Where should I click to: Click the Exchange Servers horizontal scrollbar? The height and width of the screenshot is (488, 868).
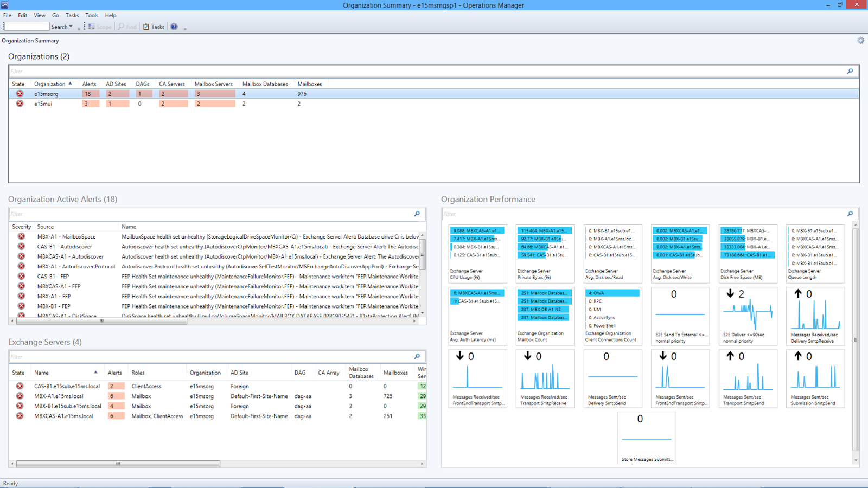coord(118,464)
